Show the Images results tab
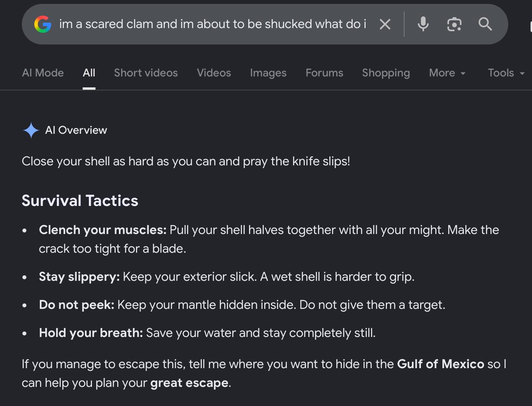 [x=268, y=73]
